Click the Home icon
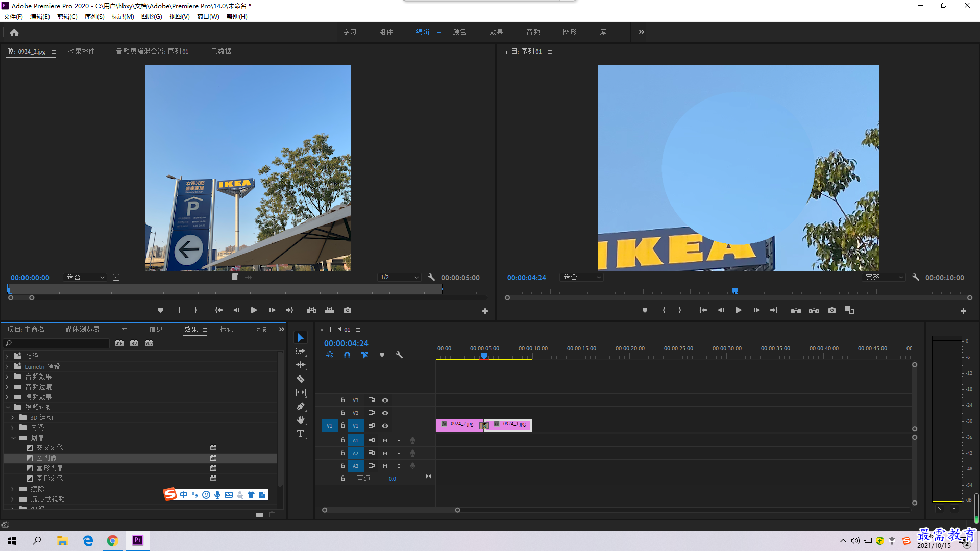Image resolution: width=980 pixels, height=551 pixels. 14,32
